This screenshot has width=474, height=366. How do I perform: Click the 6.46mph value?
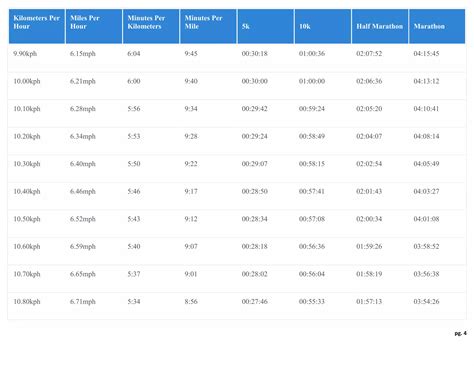(x=83, y=191)
